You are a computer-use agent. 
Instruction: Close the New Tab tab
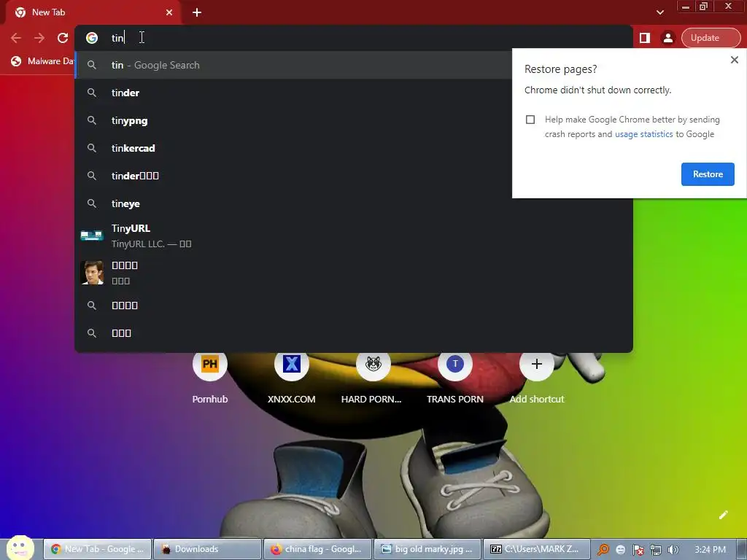(x=169, y=12)
